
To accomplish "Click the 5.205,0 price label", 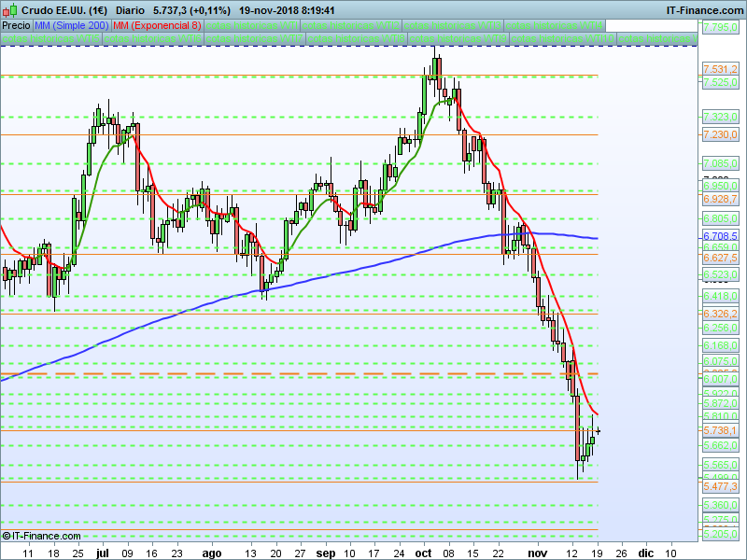I will point(720,534).
